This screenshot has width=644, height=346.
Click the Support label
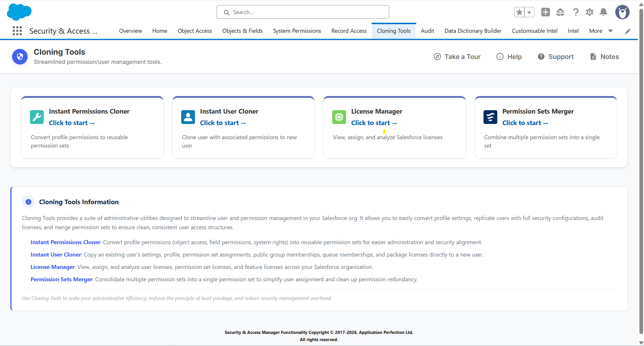pyautogui.click(x=561, y=57)
